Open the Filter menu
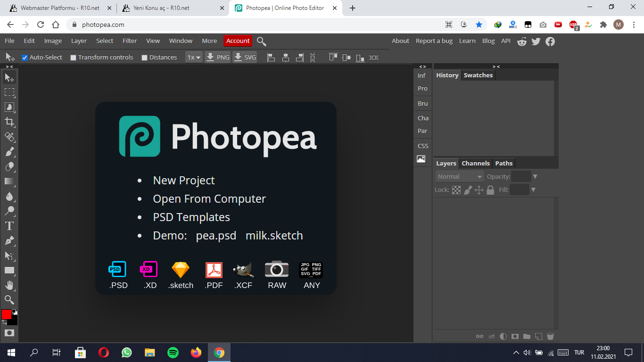The height and width of the screenshot is (362, 644). (x=130, y=41)
